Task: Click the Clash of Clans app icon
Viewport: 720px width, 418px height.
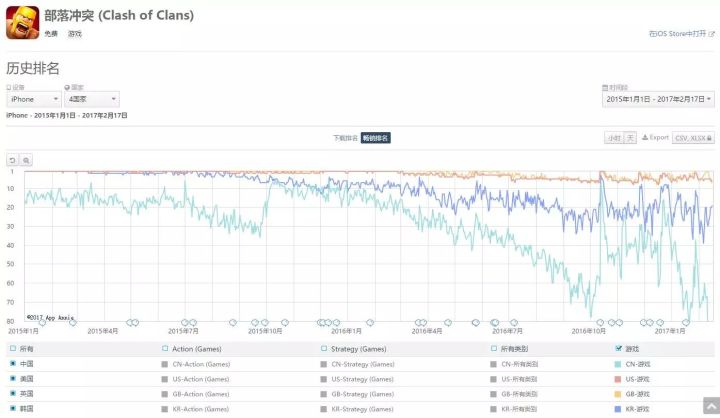Action: [x=22, y=23]
